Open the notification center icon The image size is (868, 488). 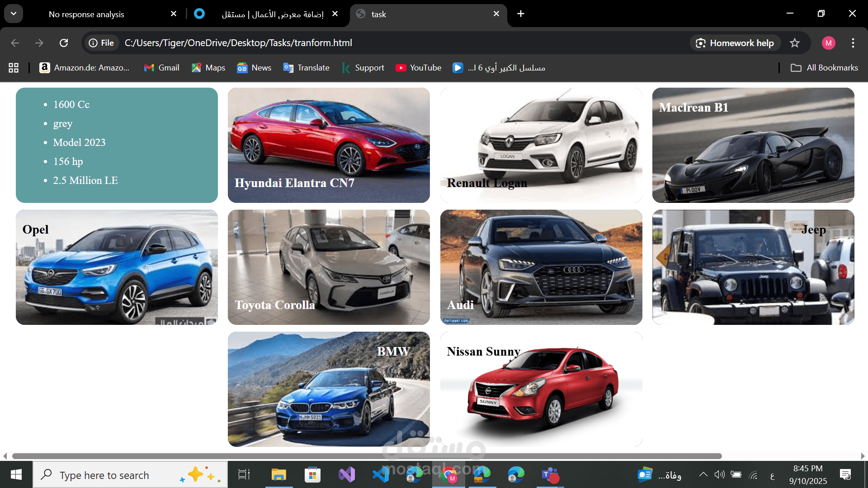(845, 474)
